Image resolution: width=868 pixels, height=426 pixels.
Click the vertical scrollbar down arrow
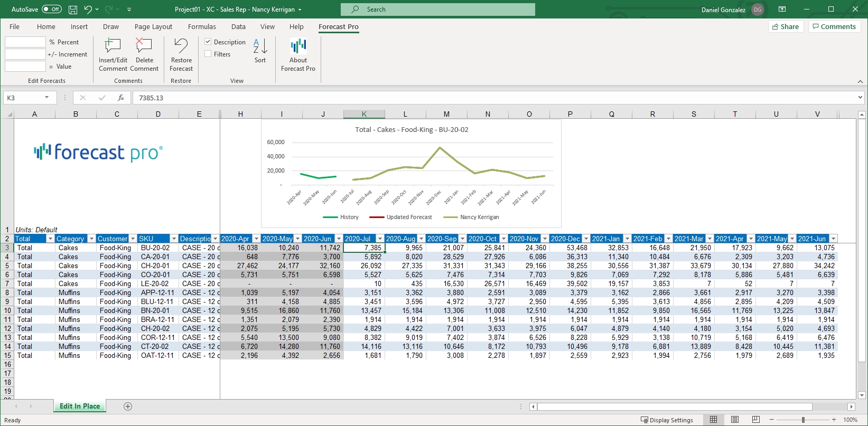click(x=862, y=395)
